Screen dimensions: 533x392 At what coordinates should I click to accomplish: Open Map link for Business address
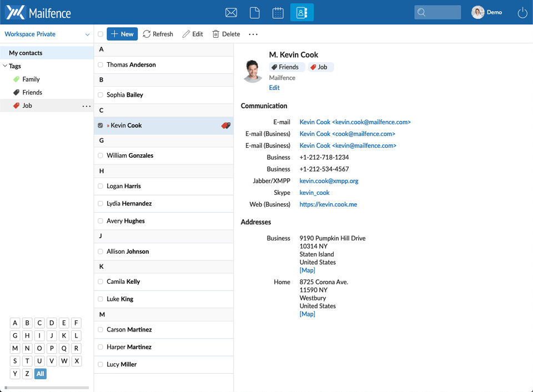click(307, 270)
